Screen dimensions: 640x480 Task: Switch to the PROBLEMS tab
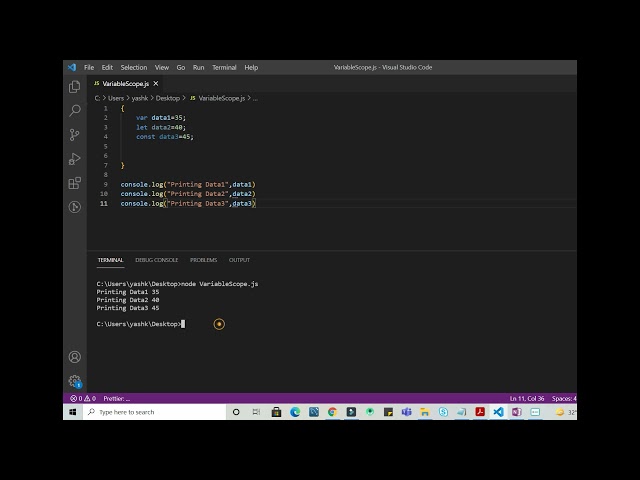tap(203, 260)
